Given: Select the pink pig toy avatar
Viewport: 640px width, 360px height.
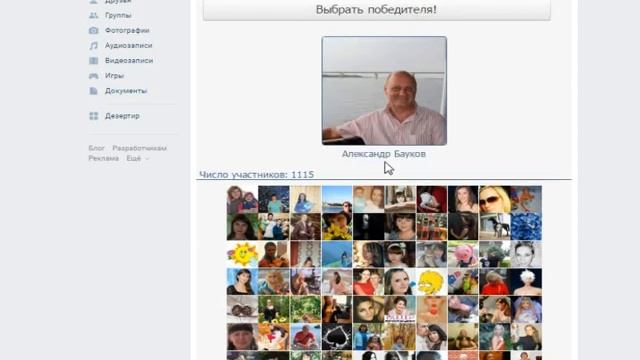Looking at the screenshot, I should pyautogui.click(x=463, y=254).
